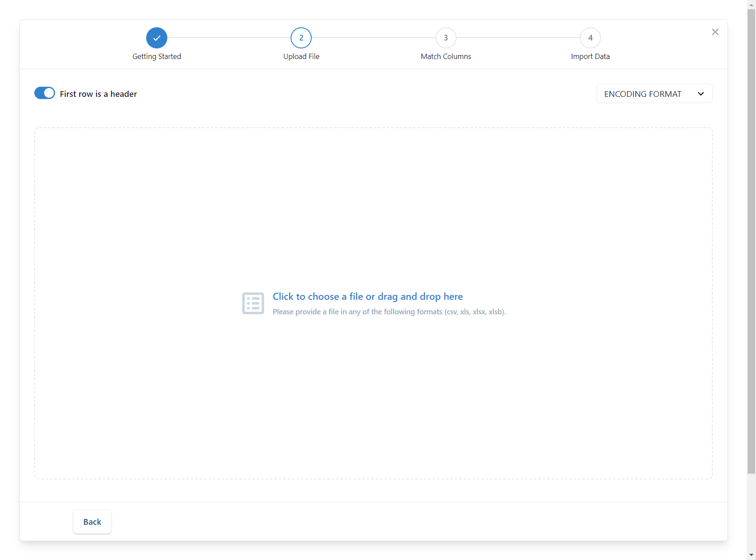Click 'Click to choose a file' link
The height and width of the screenshot is (560, 756).
tap(368, 296)
